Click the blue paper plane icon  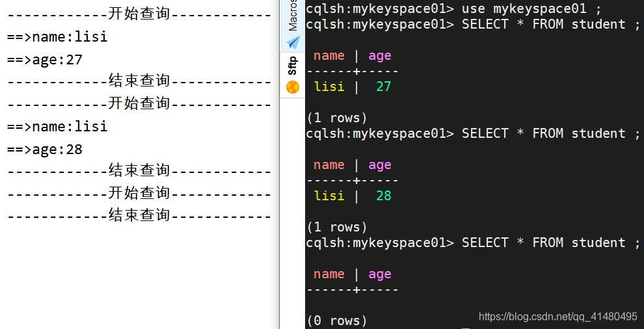coord(293,42)
